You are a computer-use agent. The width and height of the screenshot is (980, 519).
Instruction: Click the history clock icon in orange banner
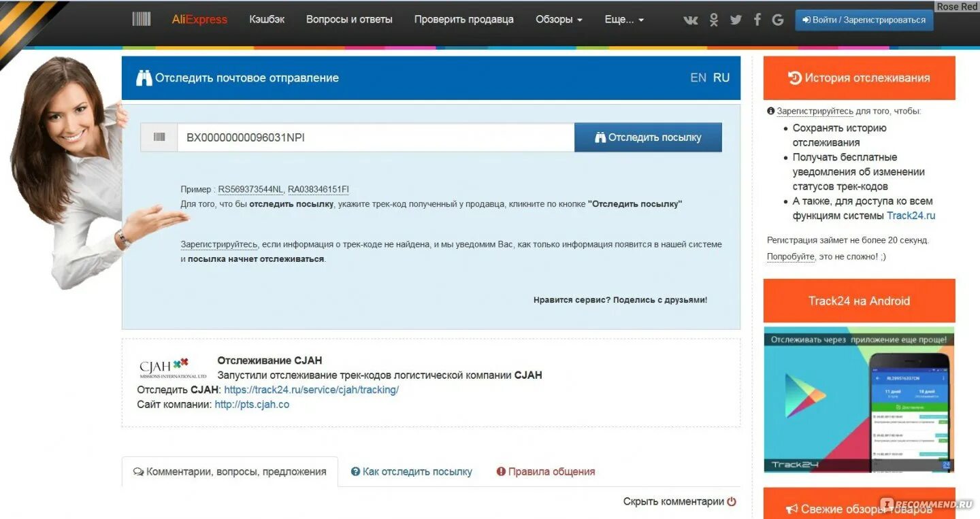click(x=795, y=78)
